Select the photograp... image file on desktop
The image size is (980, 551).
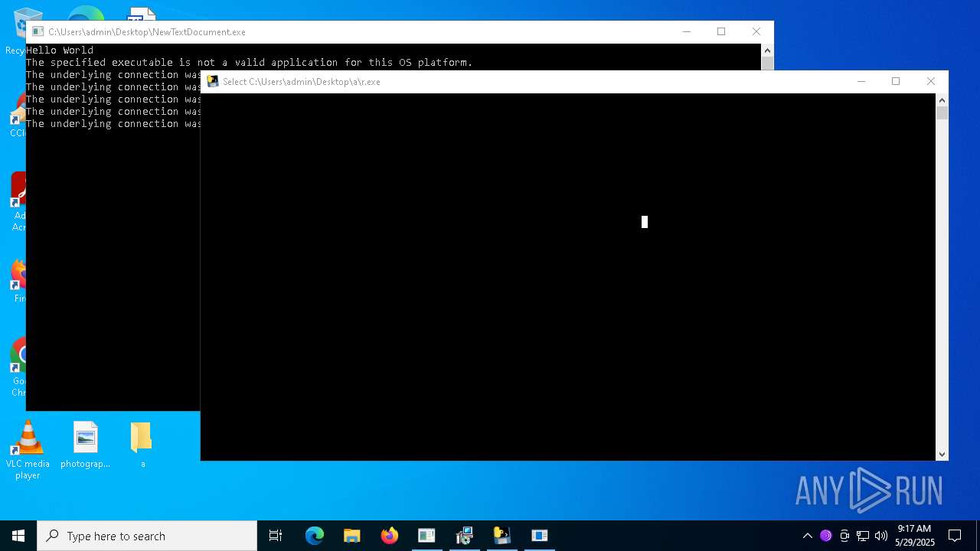click(x=86, y=445)
